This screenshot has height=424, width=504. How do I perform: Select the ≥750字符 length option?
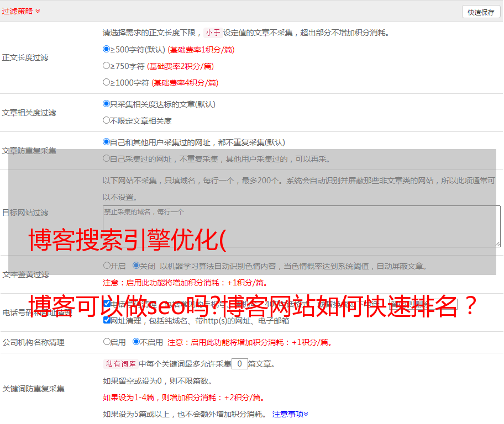click(x=107, y=66)
